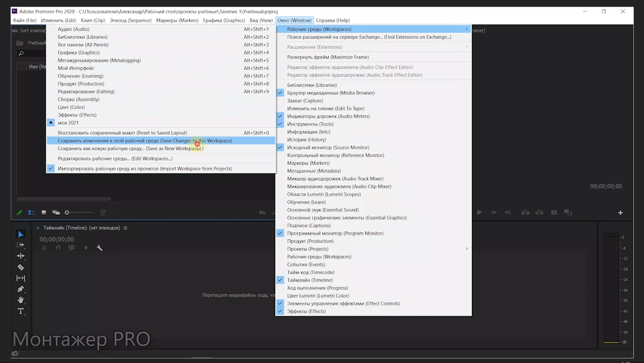This screenshot has height=363, width=644.
Task: Switch Project panel to List view
Action: 32,213
